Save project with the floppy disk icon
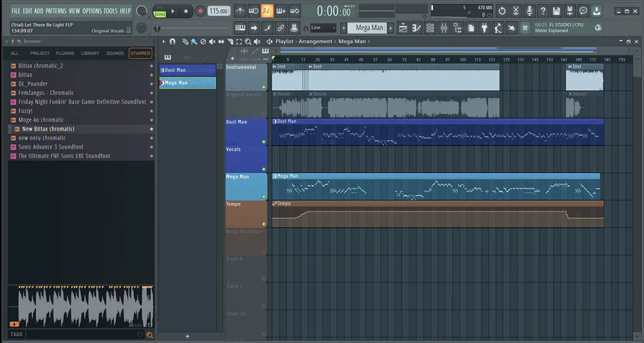Viewport: 644px width, 343px height. click(557, 11)
